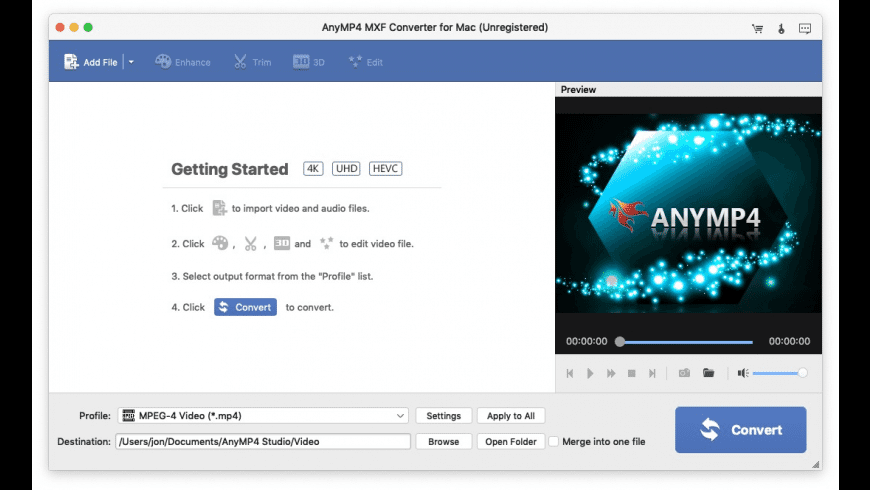Click the Convert button in Getting Started
Screen dimensions: 870x490
(245, 307)
